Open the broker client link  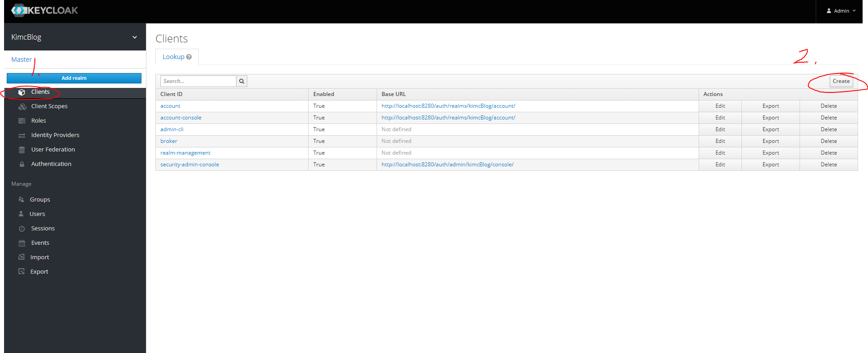169,141
